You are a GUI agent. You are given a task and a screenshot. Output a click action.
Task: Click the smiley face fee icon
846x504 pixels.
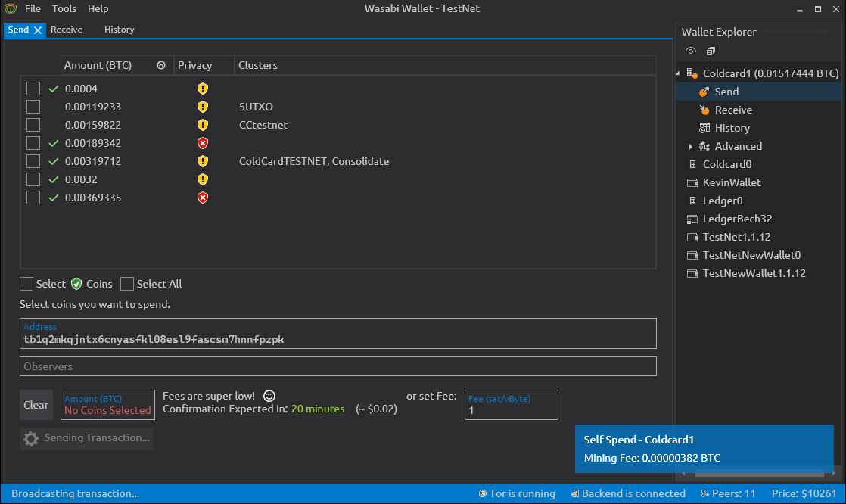(x=269, y=396)
